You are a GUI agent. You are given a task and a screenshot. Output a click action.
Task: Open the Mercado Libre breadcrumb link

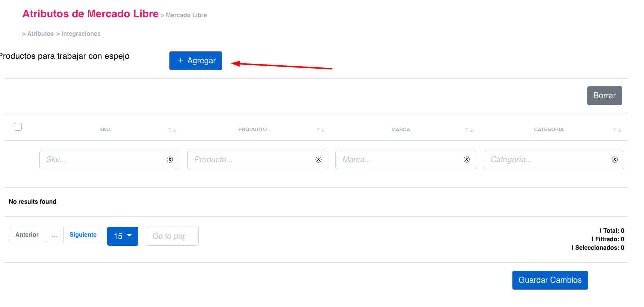click(x=186, y=15)
